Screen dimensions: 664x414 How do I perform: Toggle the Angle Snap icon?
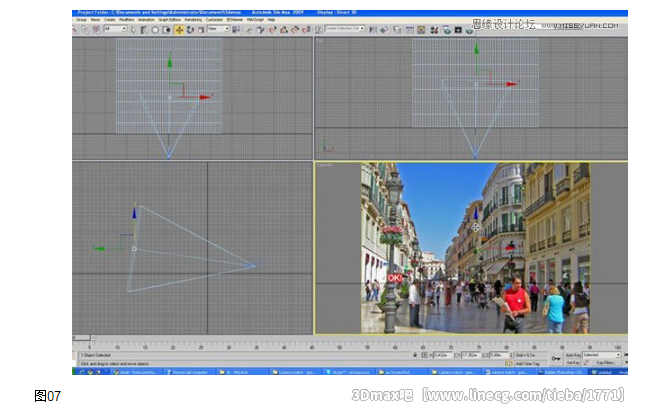click(x=283, y=30)
